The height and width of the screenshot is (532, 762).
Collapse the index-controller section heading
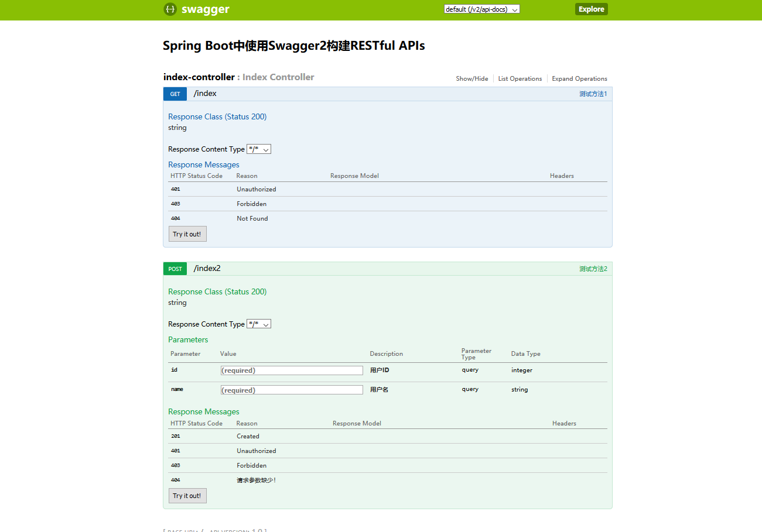(x=199, y=77)
